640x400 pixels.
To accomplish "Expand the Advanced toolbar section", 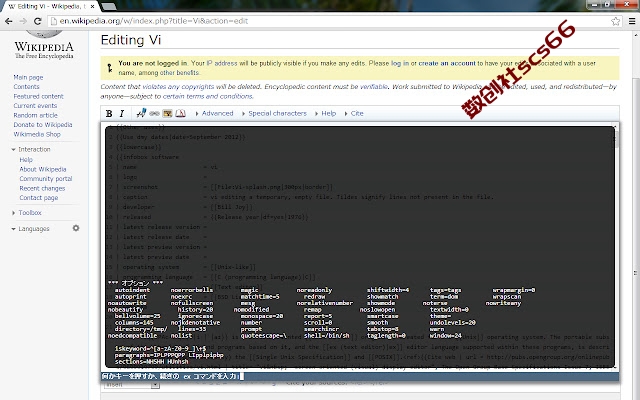I will click(x=214, y=113).
